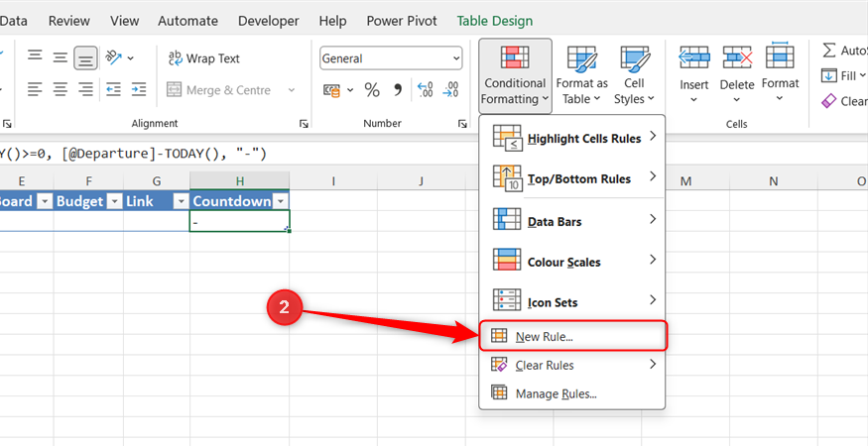This screenshot has width=868, height=446.
Task: Click the AutoSum sigma icon
Action: pos(828,51)
